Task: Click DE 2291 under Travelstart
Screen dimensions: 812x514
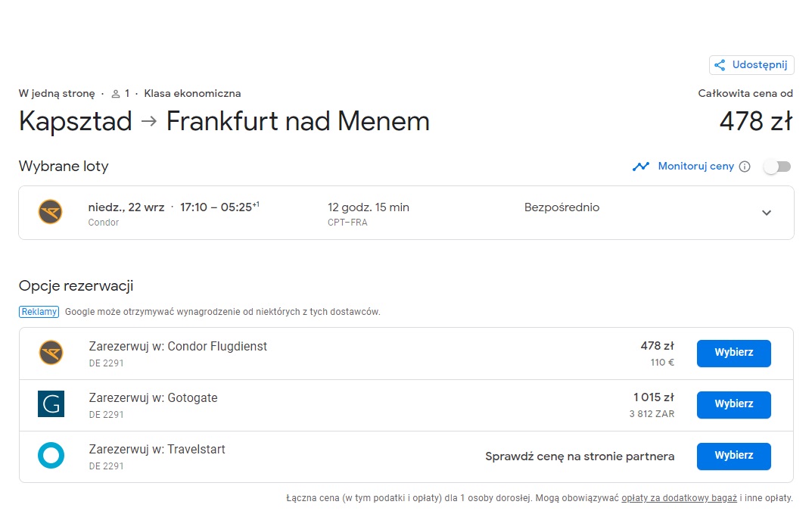Action: pos(106,466)
